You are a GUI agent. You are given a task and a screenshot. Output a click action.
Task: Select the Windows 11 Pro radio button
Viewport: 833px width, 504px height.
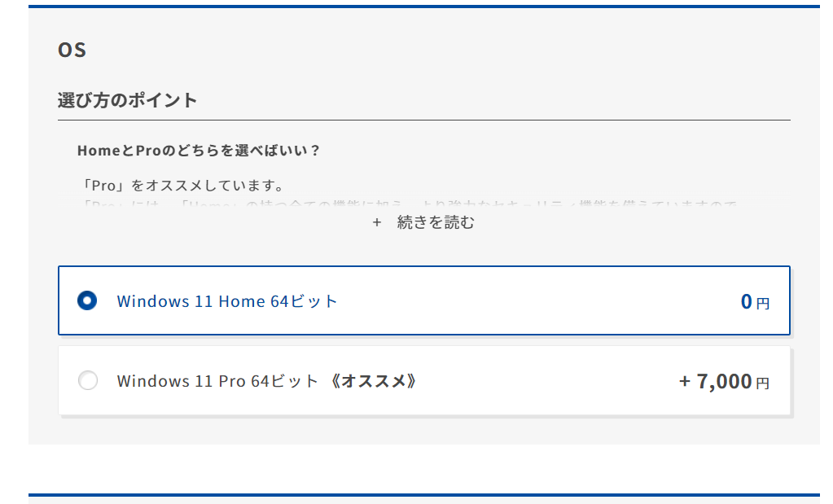click(87, 380)
